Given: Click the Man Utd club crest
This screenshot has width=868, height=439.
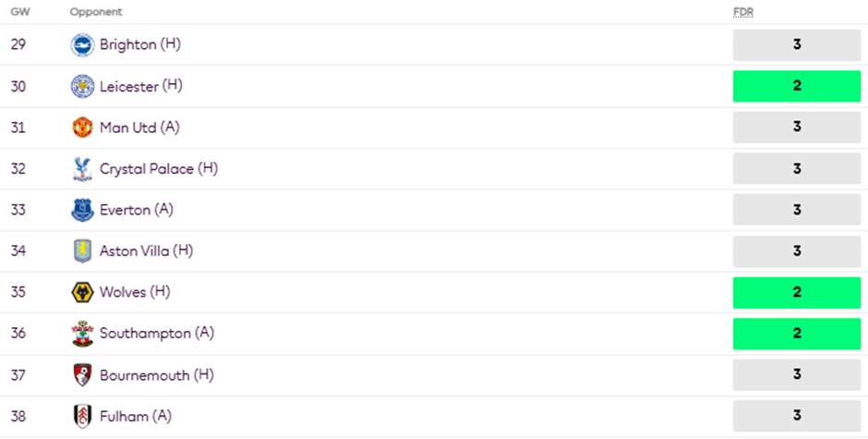Looking at the screenshot, I should pyautogui.click(x=82, y=128).
